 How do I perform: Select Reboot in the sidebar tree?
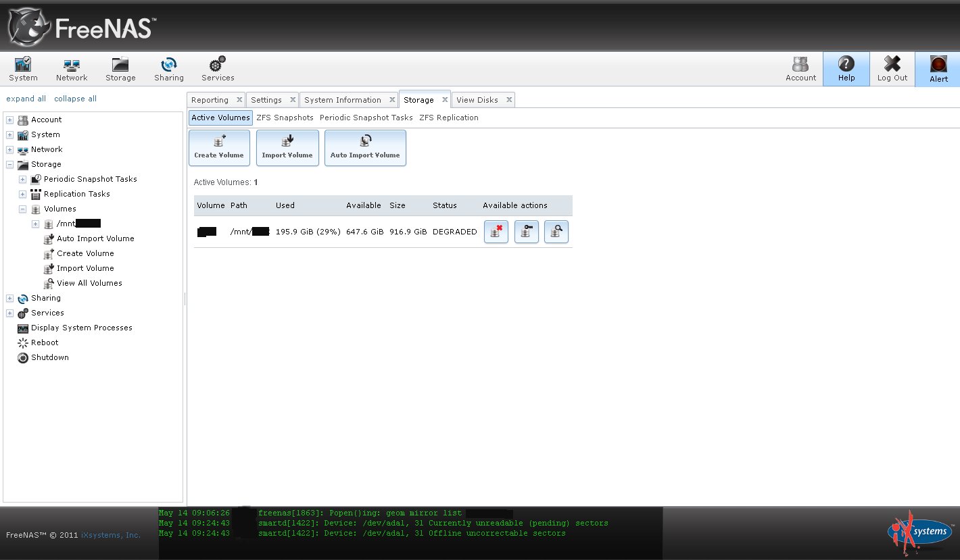(x=45, y=342)
